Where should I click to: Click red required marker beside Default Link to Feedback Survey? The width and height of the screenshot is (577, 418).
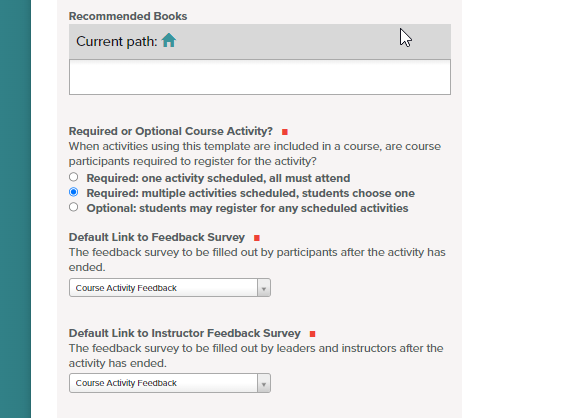point(257,238)
